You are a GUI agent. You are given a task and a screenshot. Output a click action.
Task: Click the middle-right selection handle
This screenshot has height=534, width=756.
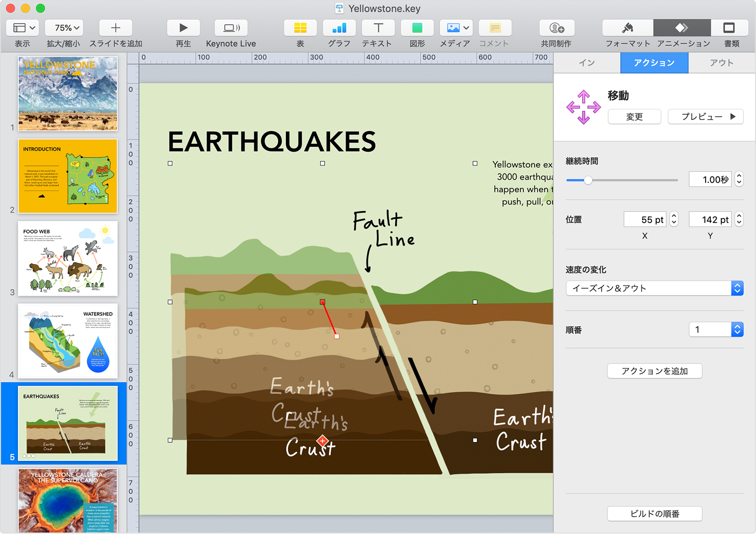tap(475, 302)
